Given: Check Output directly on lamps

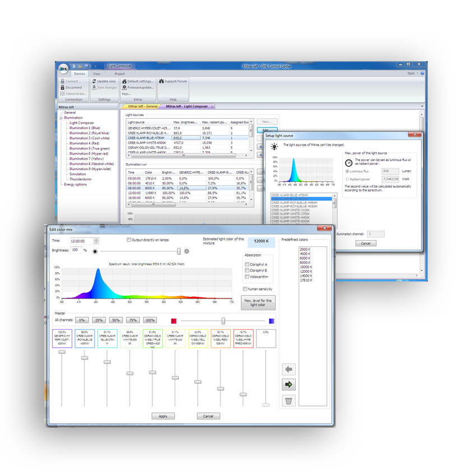Looking at the screenshot, I should click(129, 240).
